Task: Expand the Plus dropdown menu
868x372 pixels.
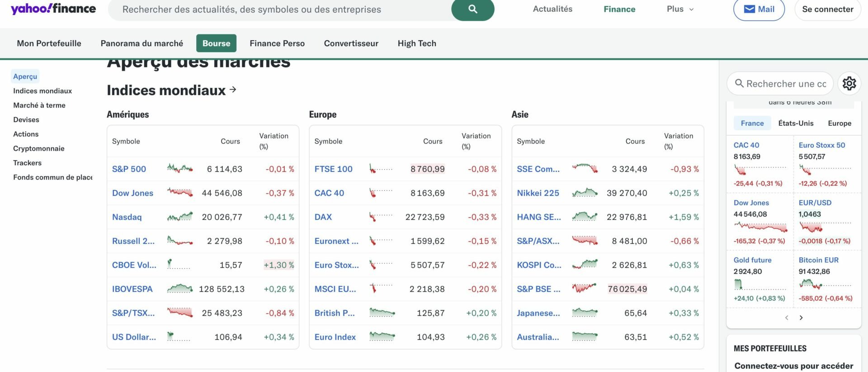Action: 680,9
